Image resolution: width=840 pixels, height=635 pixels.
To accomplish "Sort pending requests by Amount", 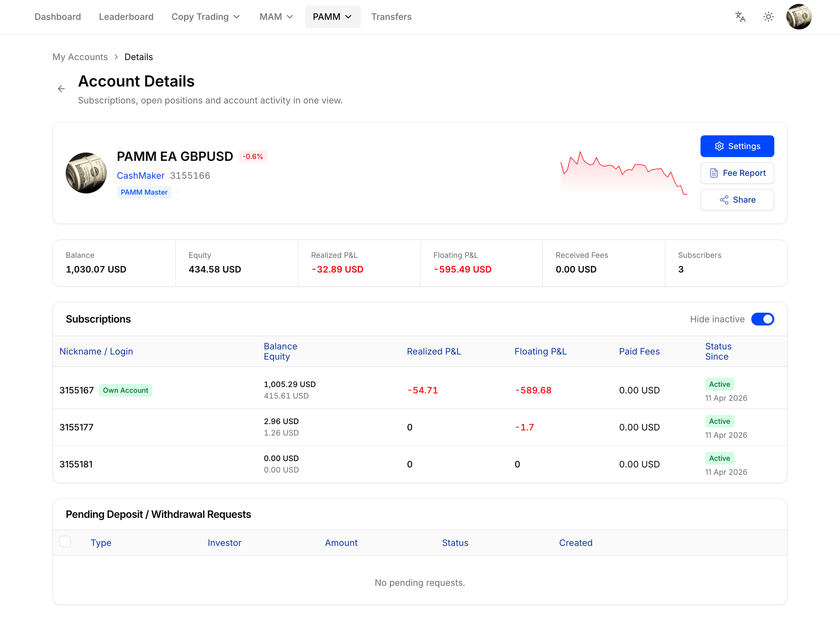I will pos(341,543).
